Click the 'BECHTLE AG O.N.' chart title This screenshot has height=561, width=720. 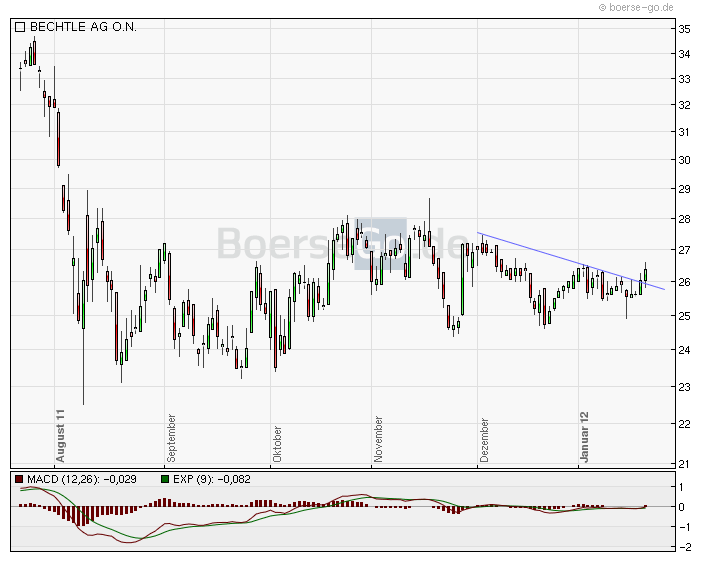(83, 27)
